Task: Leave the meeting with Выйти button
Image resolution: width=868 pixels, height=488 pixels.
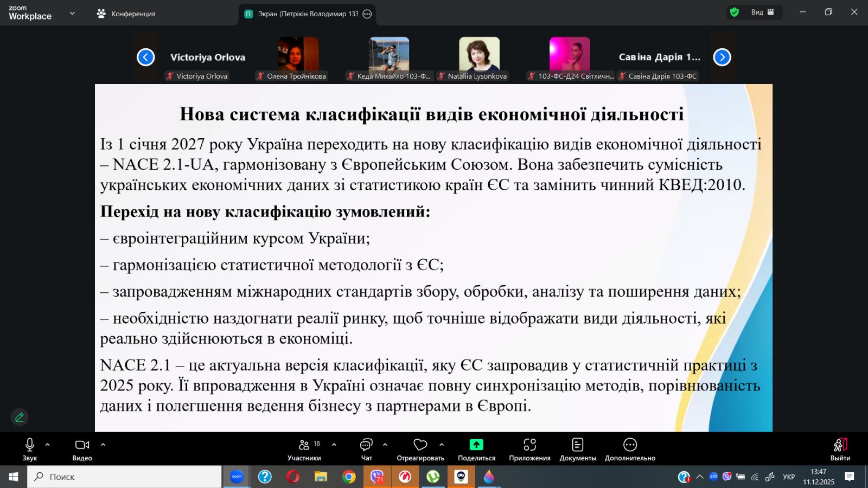Action: (x=840, y=450)
